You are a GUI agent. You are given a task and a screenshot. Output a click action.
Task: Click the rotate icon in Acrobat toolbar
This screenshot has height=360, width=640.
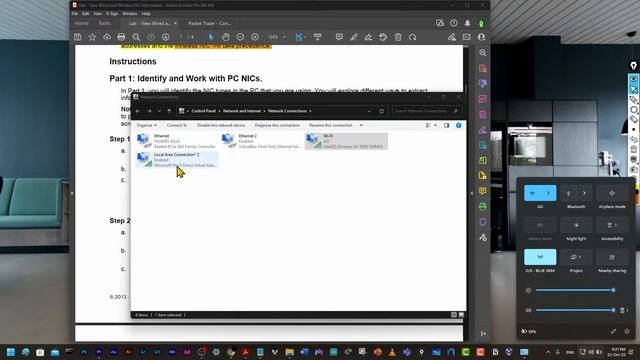point(413,37)
